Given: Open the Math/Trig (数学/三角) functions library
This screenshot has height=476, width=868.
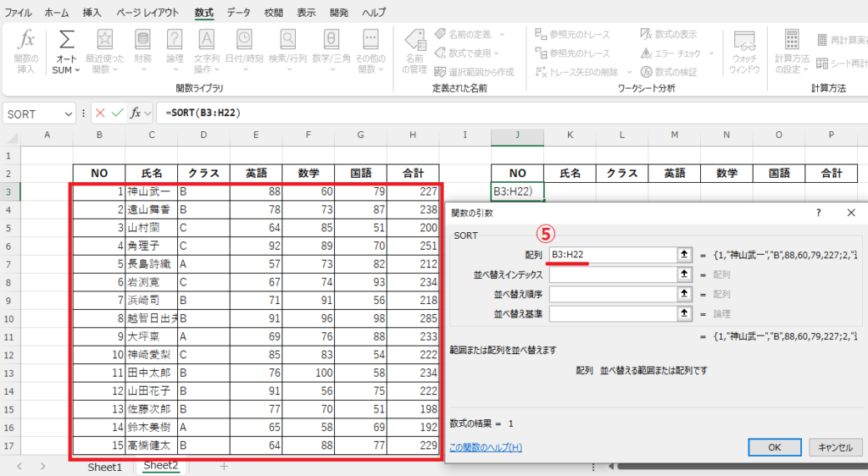Looking at the screenshot, I should pos(331,52).
